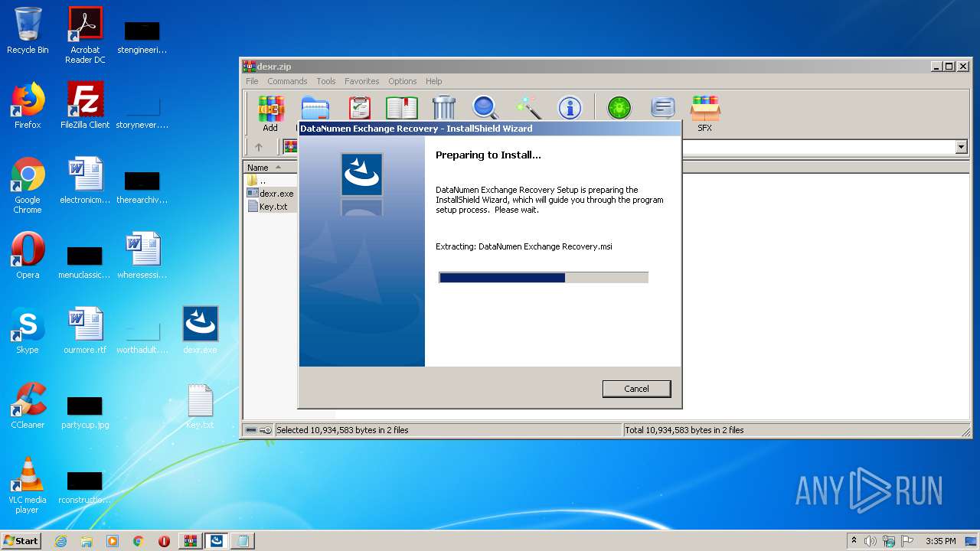
Task: Click the View book icon in WinRAR
Action: pos(401,108)
